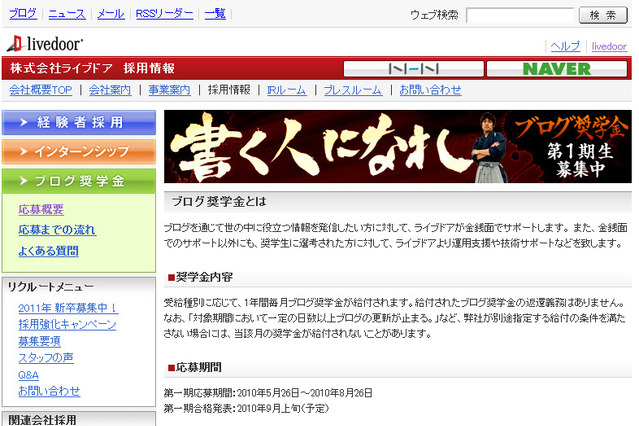The image size is (639, 426).
Task: Go to 事業案内 navigation item
Action: (170, 90)
